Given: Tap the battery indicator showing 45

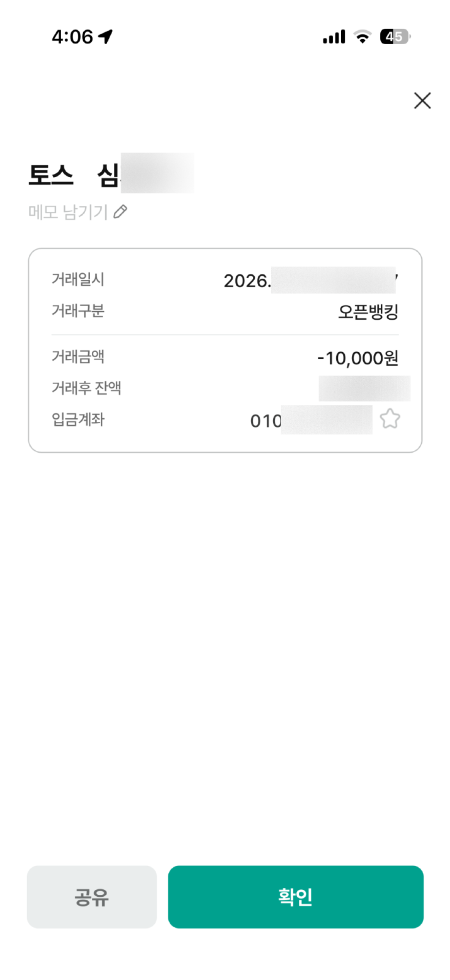Looking at the screenshot, I should 395,36.
